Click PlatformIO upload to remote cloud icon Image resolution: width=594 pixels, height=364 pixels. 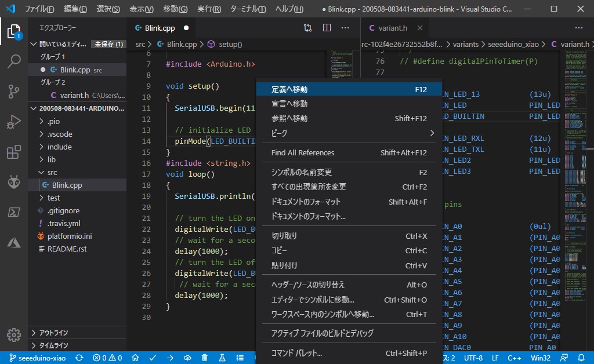(x=187, y=358)
